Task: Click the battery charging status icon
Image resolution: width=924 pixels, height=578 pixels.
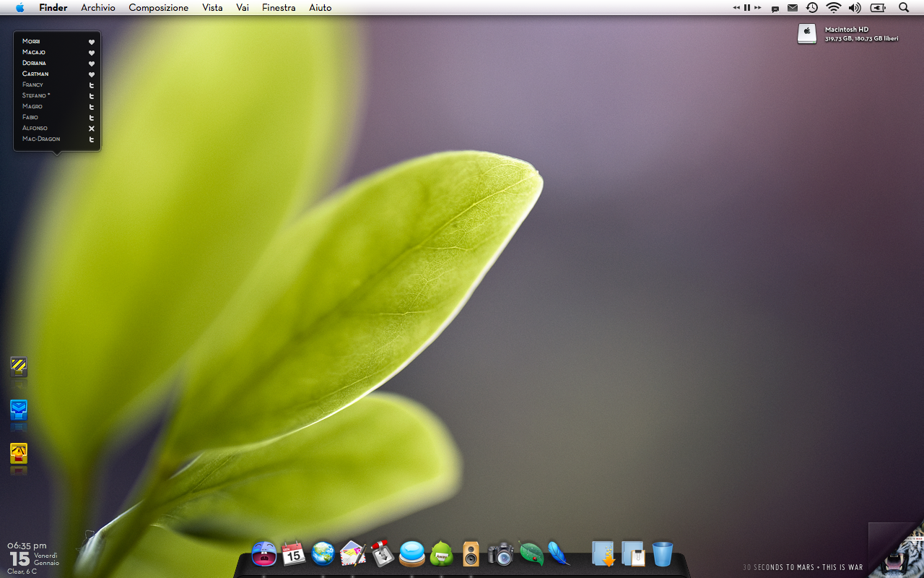Action: [x=878, y=7]
